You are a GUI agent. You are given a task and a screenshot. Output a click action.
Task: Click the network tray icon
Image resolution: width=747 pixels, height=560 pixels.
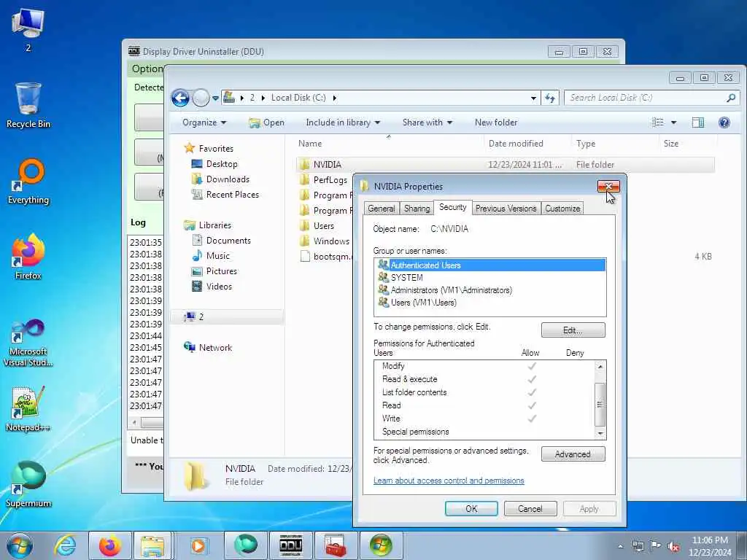638,547
